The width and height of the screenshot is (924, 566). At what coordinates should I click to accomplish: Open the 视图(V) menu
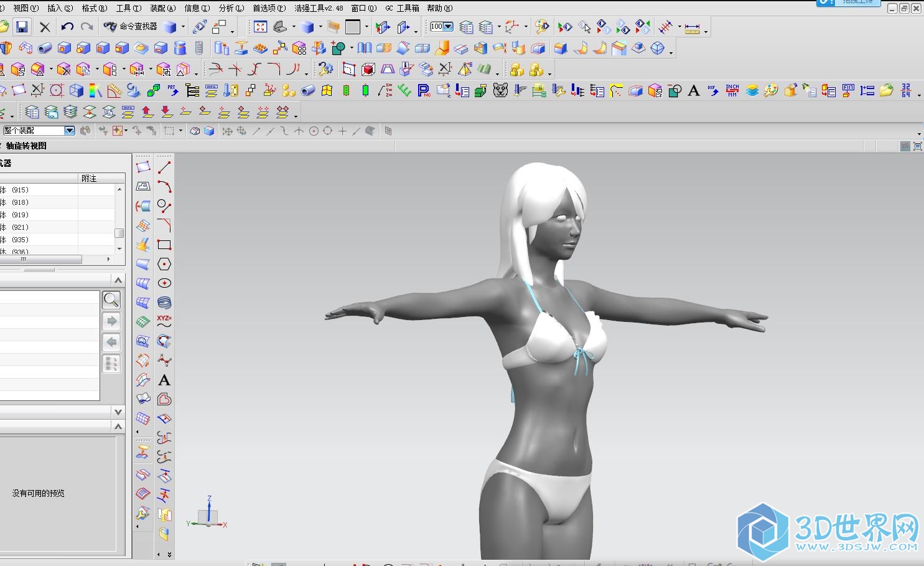pos(26,8)
